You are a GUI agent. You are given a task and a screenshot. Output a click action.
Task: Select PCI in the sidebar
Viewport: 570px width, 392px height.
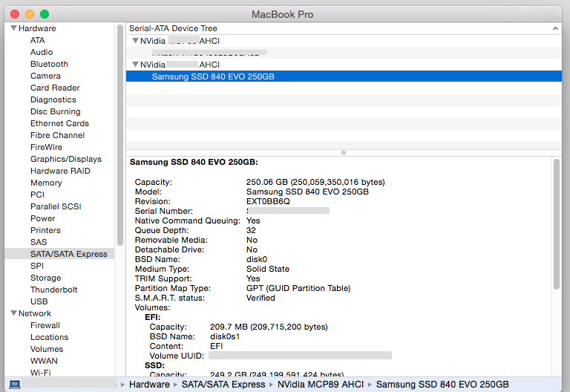(x=37, y=195)
